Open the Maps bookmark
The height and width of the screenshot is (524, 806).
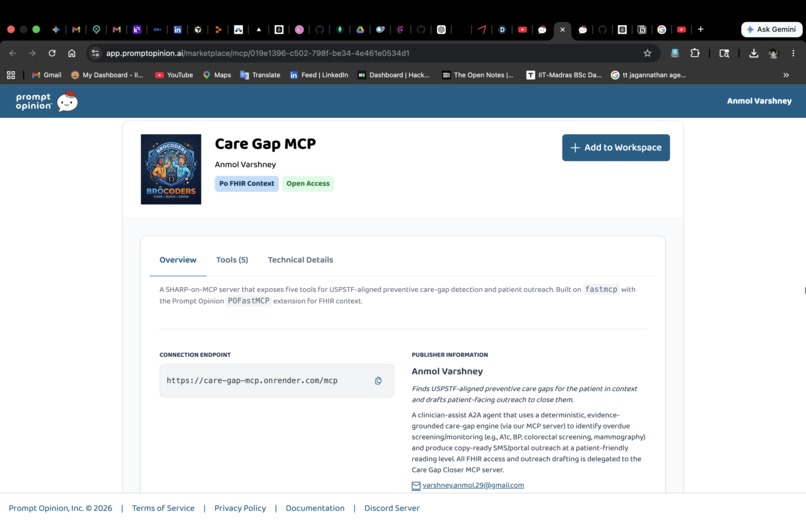[x=217, y=75]
